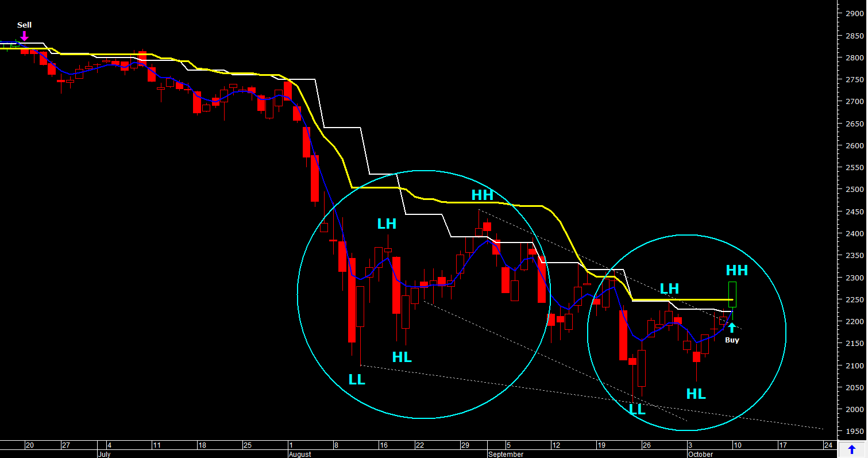Image resolution: width=868 pixels, height=458 pixels.
Task: Pick the 2350 price axis label
Action: tap(854, 255)
